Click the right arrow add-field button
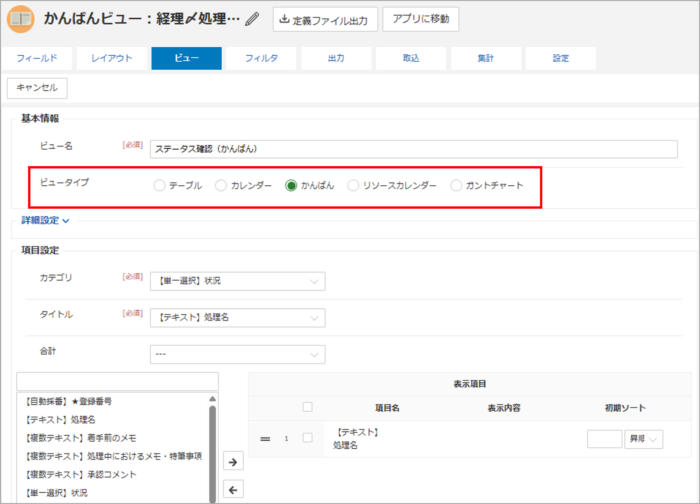This screenshot has height=504, width=700. (233, 462)
